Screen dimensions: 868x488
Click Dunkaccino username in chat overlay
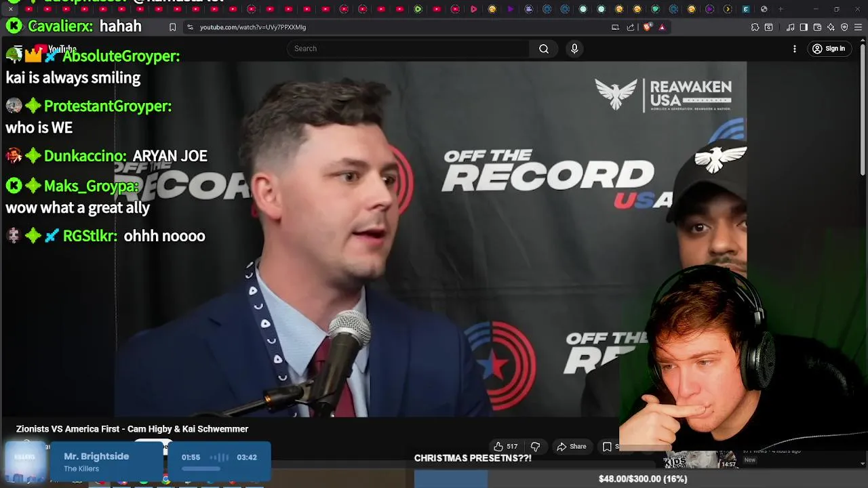click(x=85, y=156)
